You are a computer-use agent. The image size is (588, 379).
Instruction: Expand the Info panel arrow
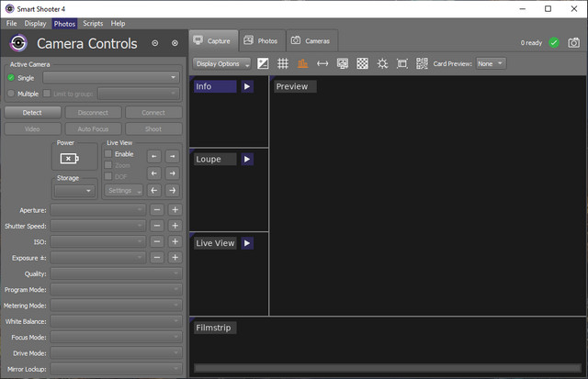(246, 86)
